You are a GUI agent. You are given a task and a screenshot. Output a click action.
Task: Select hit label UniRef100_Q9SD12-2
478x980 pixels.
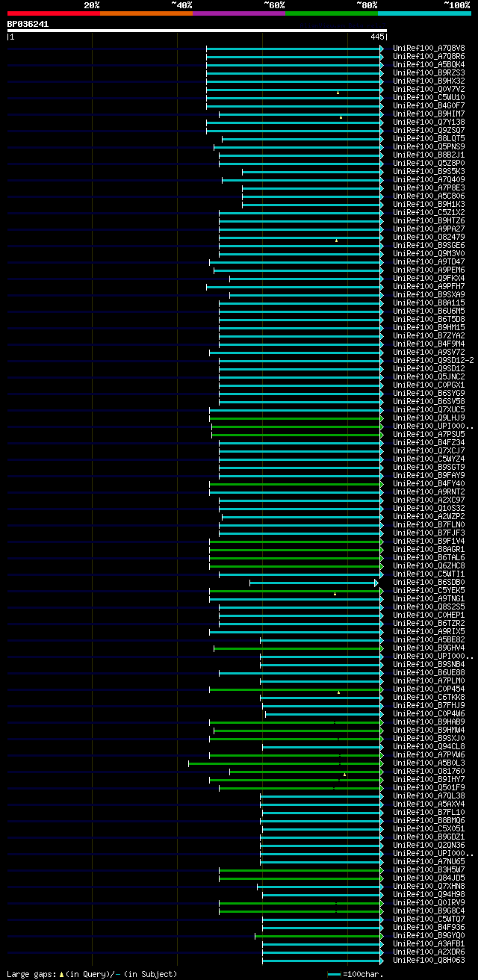(x=433, y=361)
